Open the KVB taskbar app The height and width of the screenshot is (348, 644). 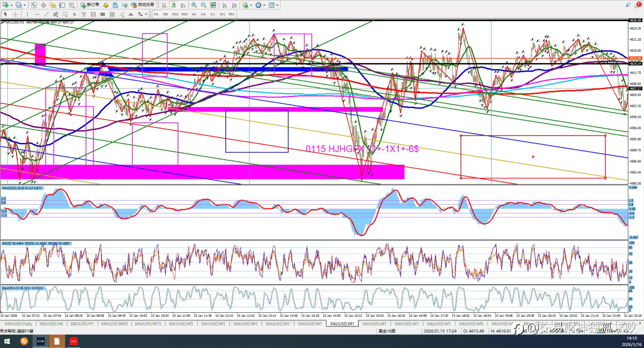[40, 341]
